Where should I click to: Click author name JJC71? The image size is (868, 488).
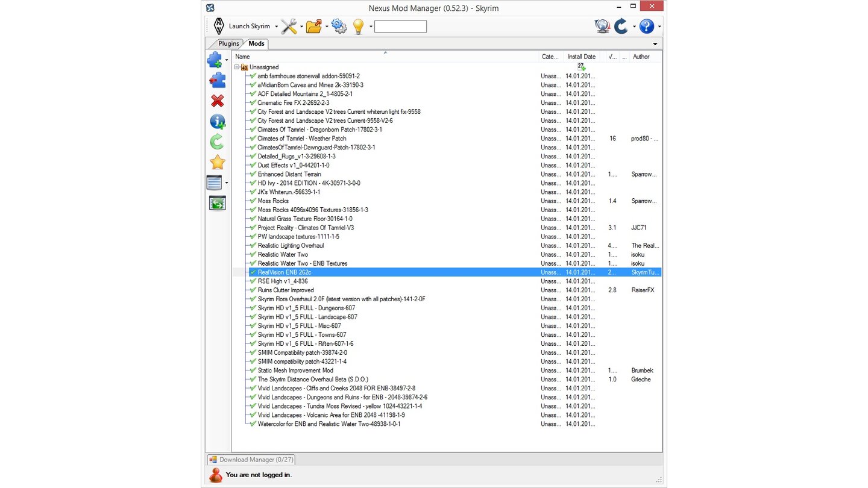[x=639, y=228]
